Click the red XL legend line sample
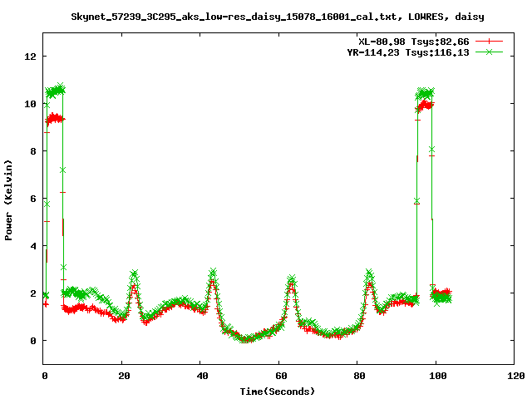This screenshot has width=532, height=399. (x=489, y=42)
